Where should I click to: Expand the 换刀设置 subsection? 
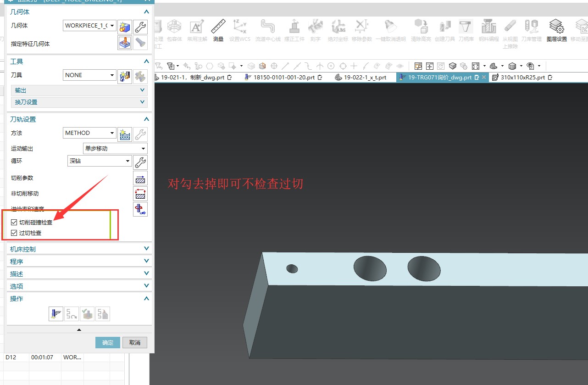(79, 102)
